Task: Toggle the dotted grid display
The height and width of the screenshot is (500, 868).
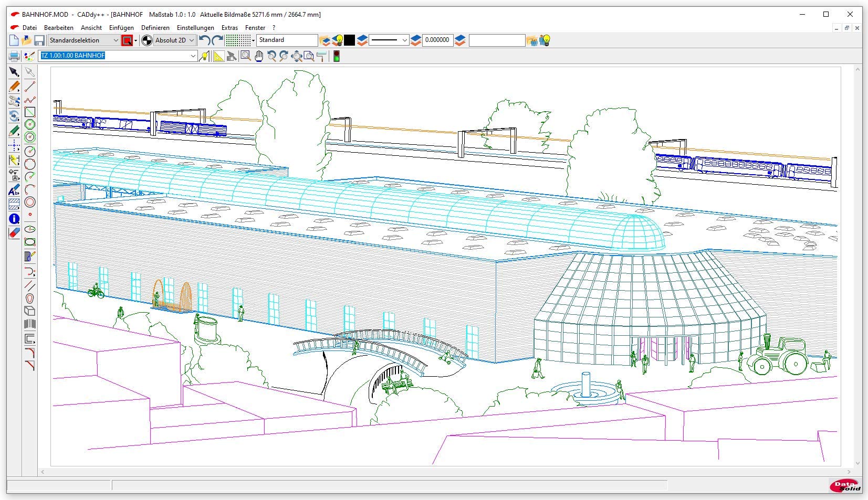Action: coord(238,40)
